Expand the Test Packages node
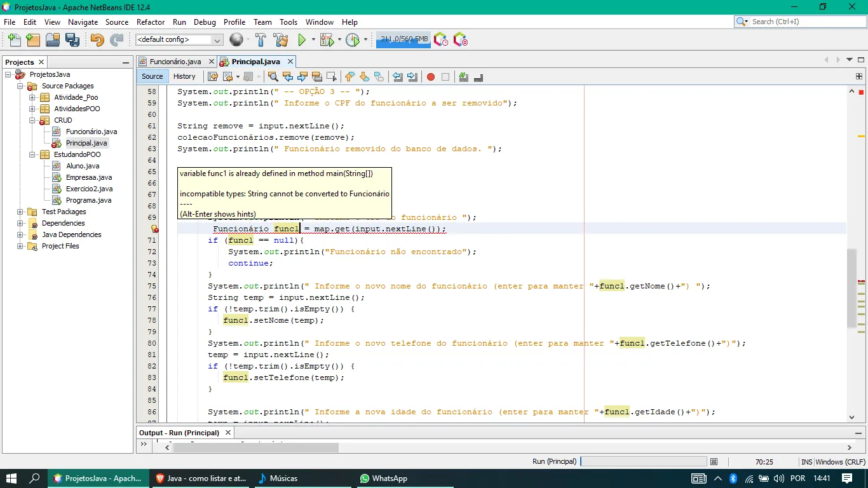Viewport: 868px width, 488px height. 20,212
